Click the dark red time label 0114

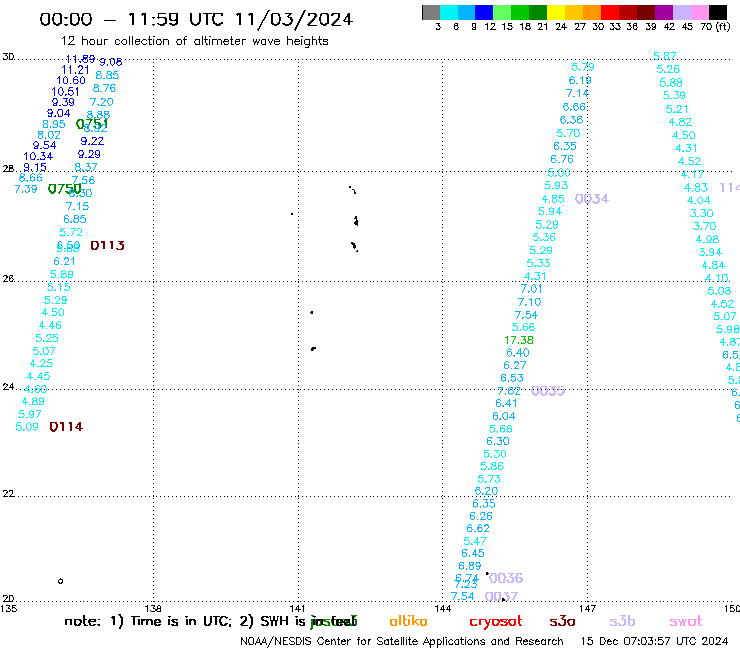[66, 427]
